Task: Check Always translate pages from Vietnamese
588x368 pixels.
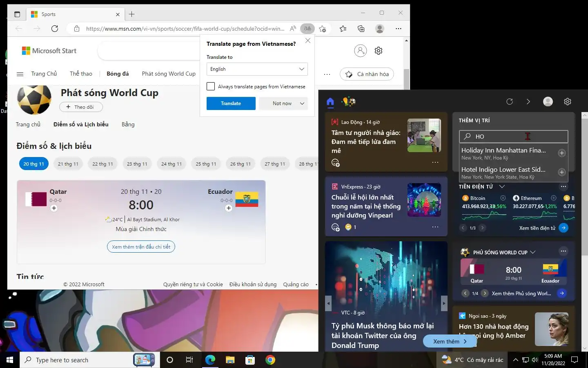Action: point(211,86)
